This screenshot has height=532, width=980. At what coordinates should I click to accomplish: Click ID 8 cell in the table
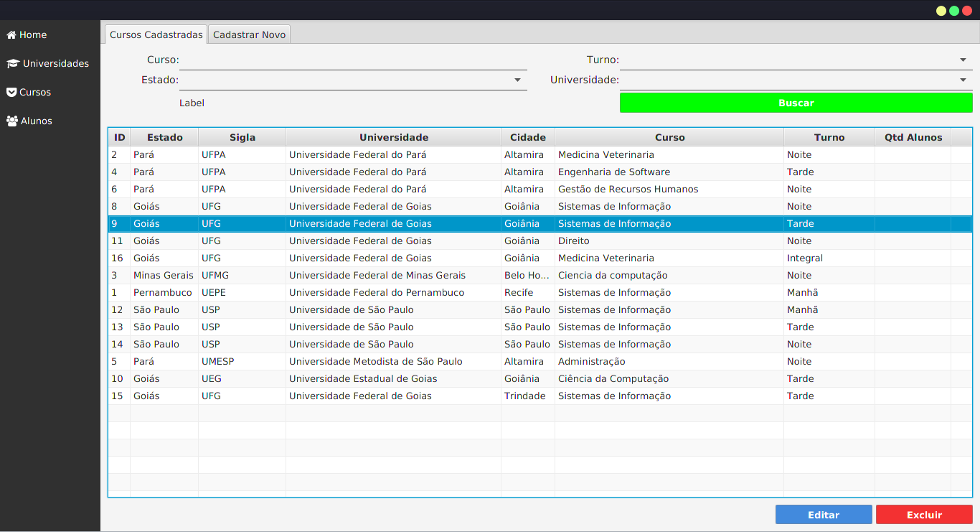(120, 206)
